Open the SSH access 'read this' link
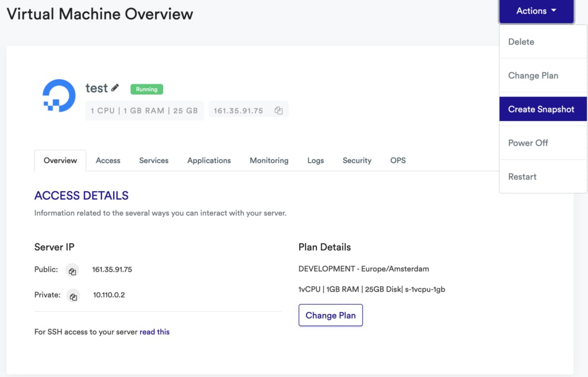 (154, 332)
